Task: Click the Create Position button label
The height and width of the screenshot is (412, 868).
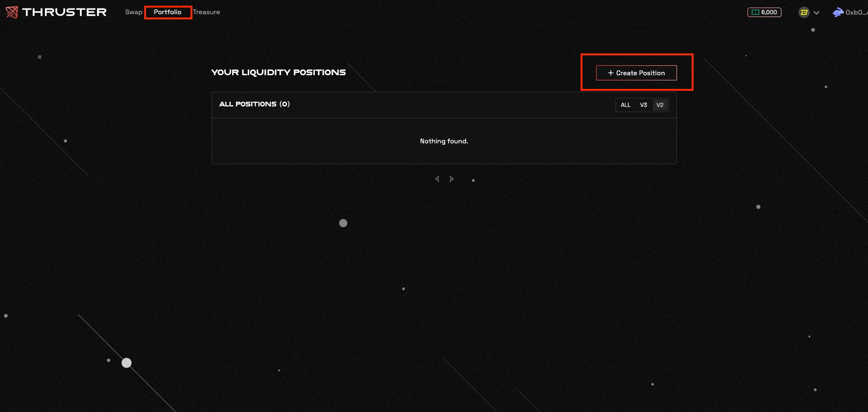Action: click(640, 73)
